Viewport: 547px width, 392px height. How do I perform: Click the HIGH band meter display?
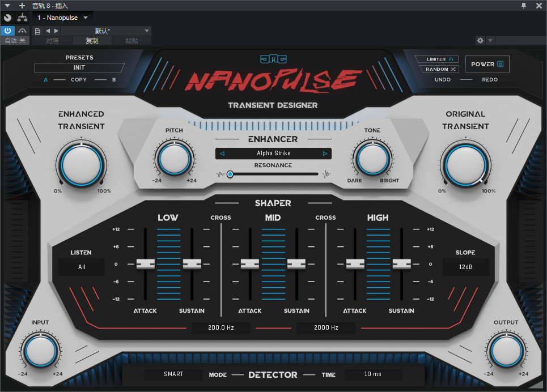pyautogui.click(x=378, y=264)
